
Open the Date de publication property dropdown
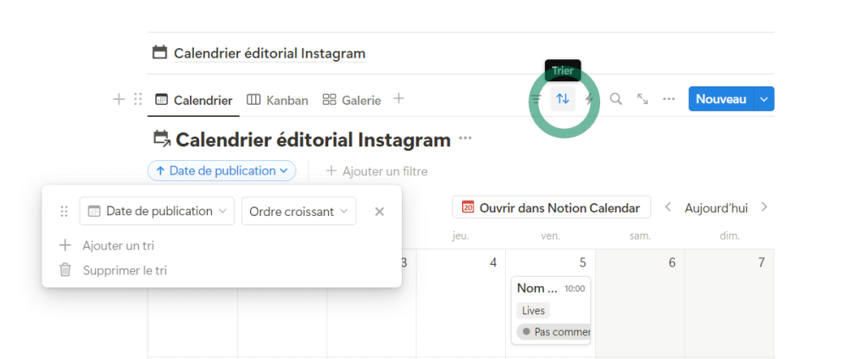click(157, 212)
